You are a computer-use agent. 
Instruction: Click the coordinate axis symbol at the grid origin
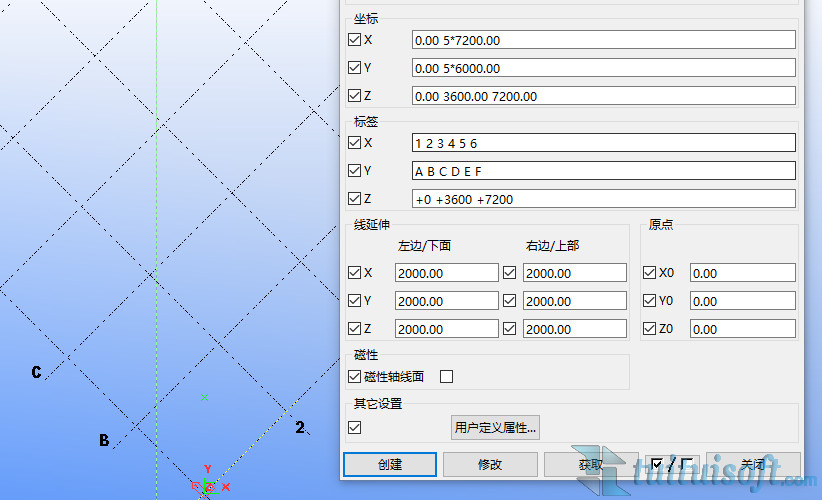(207, 486)
